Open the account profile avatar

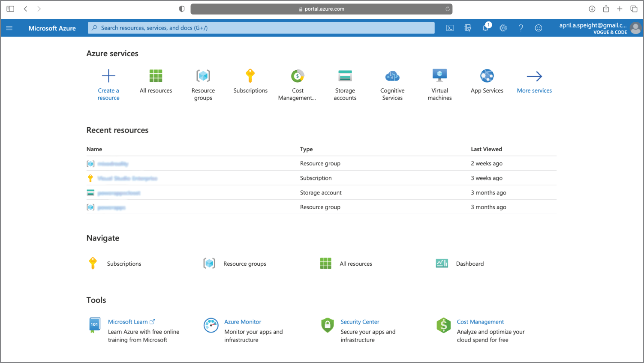pos(636,28)
